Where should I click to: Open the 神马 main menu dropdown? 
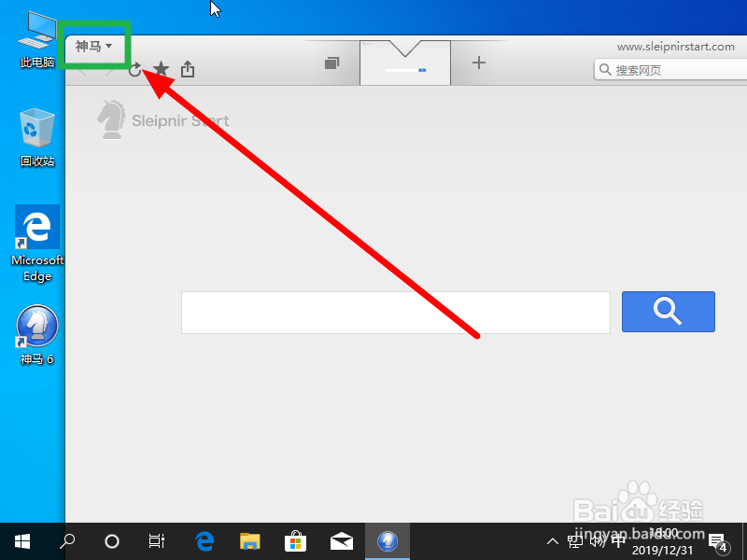click(94, 46)
